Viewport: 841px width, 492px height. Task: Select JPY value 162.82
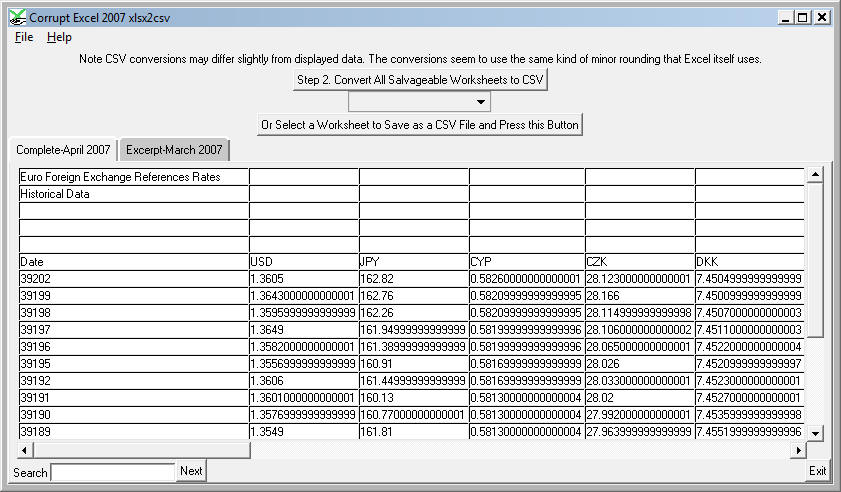tap(414, 279)
